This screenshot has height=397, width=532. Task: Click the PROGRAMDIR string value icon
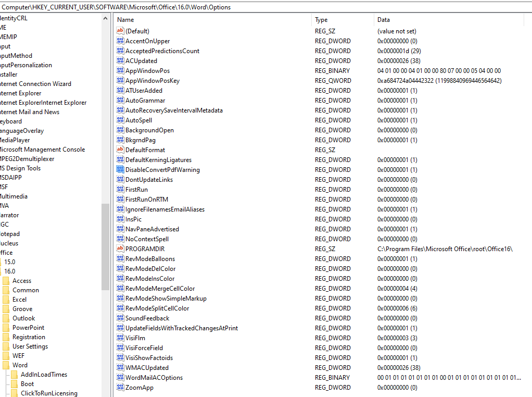(120, 249)
